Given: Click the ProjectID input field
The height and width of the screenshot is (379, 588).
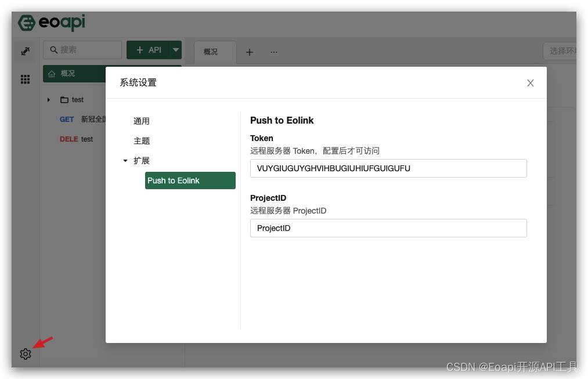Looking at the screenshot, I should pyautogui.click(x=388, y=228).
